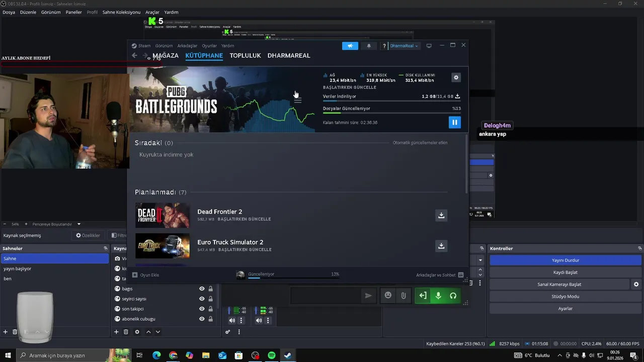The image size is (644, 362).
Task: Click Yayını Durdur button
Action: (565, 260)
